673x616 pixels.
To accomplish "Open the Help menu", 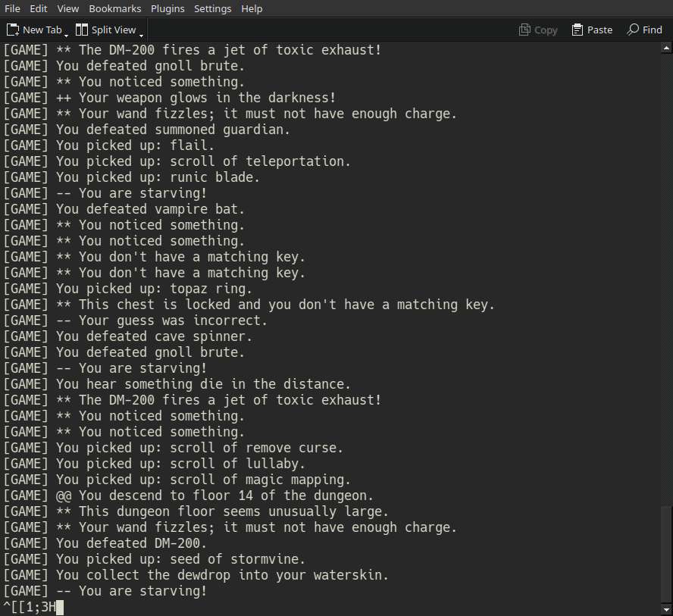I will (252, 8).
